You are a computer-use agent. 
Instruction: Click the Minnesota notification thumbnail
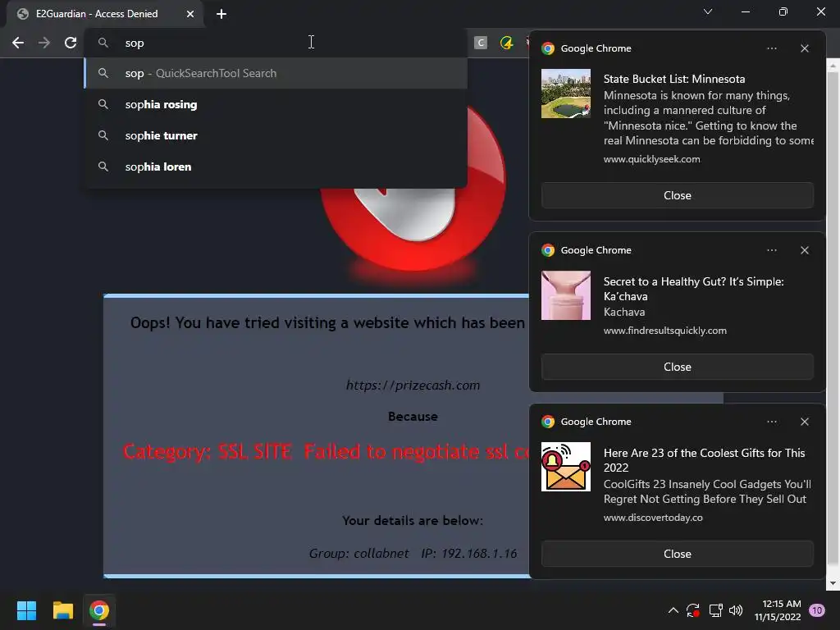(x=566, y=94)
